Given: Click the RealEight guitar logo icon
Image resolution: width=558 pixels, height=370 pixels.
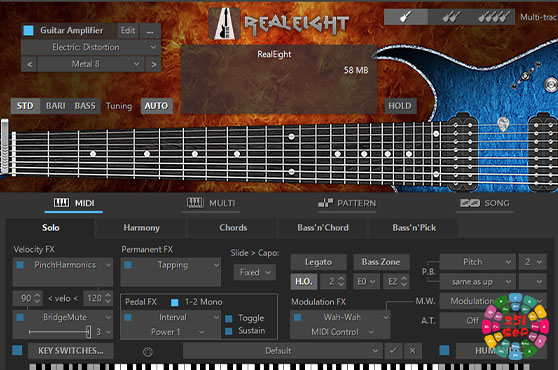Looking at the screenshot, I should point(224,23).
